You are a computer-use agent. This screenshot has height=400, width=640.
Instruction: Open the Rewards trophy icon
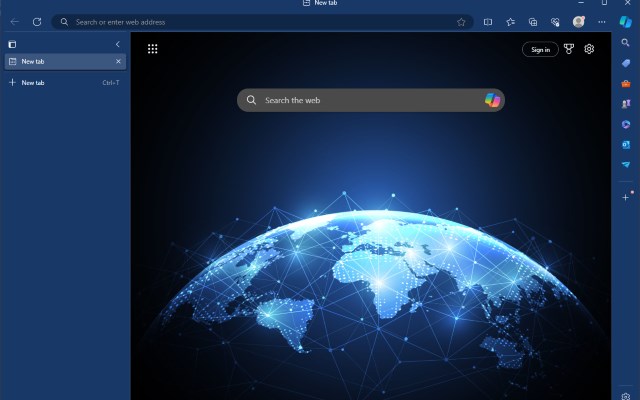(569, 49)
